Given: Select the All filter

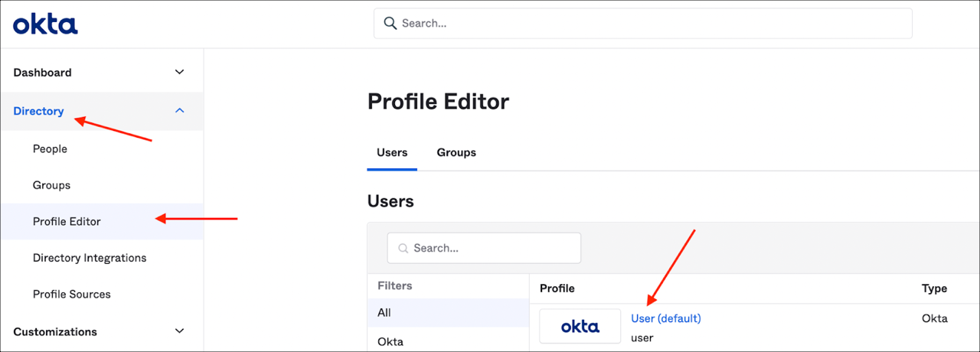Looking at the screenshot, I should click(384, 313).
